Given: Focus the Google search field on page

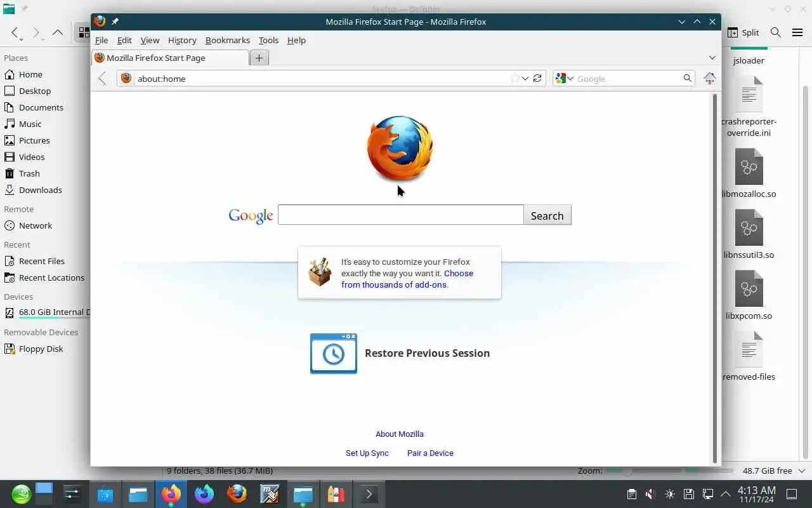Looking at the screenshot, I should pos(401,215).
